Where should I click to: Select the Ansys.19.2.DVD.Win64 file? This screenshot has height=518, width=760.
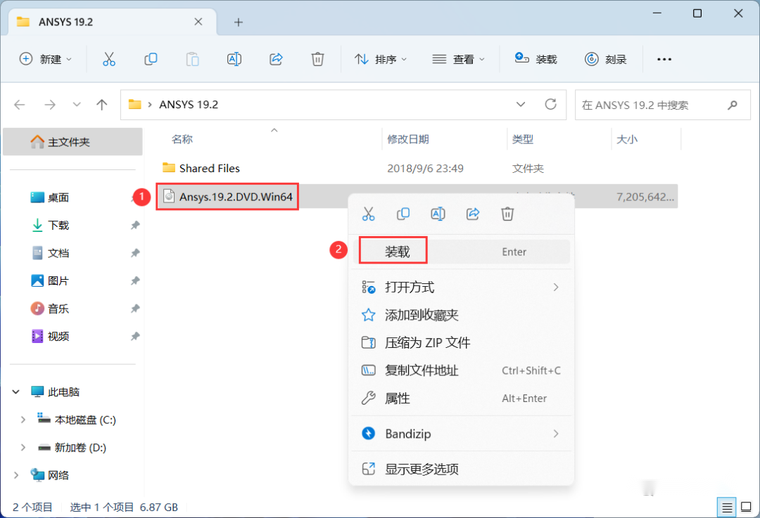[227, 197]
